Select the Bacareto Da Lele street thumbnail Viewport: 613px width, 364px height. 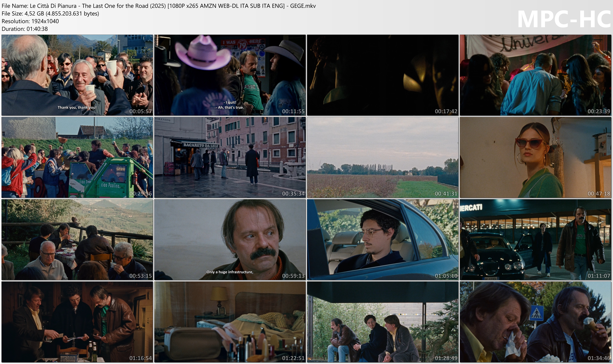point(230,157)
